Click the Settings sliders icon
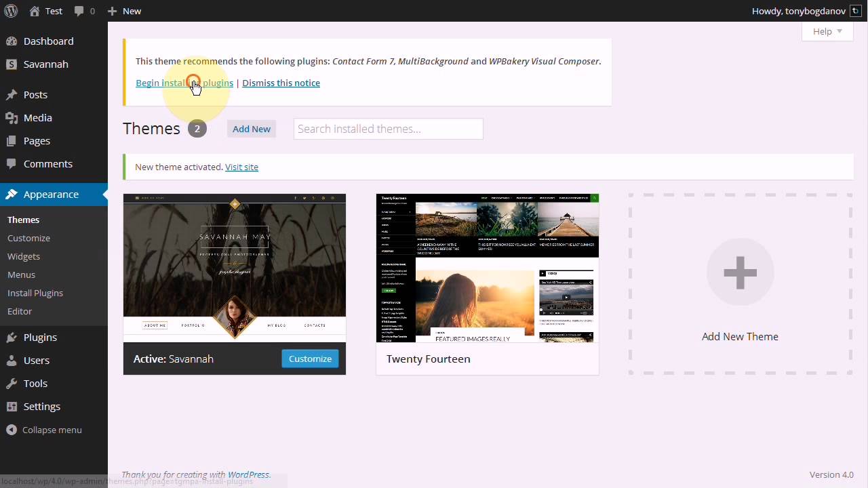The height and width of the screenshot is (488, 868). point(12,407)
